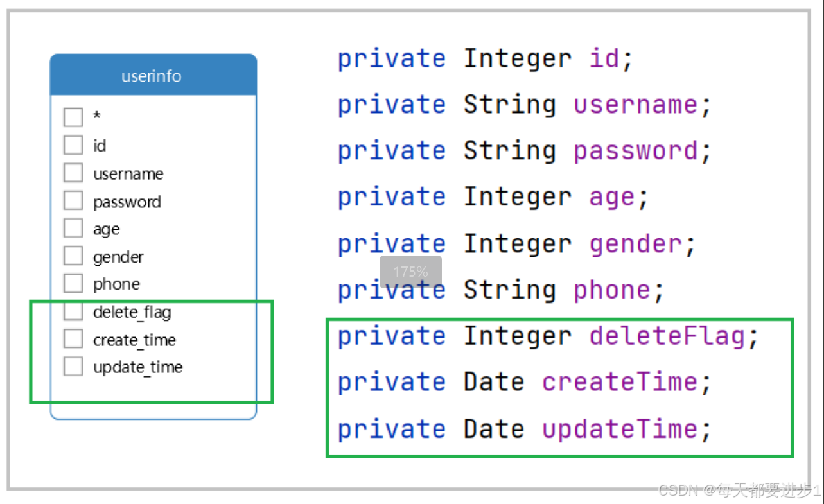824x504 pixels.
Task: Check the id column checkbox
Action: (x=73, y=145)
